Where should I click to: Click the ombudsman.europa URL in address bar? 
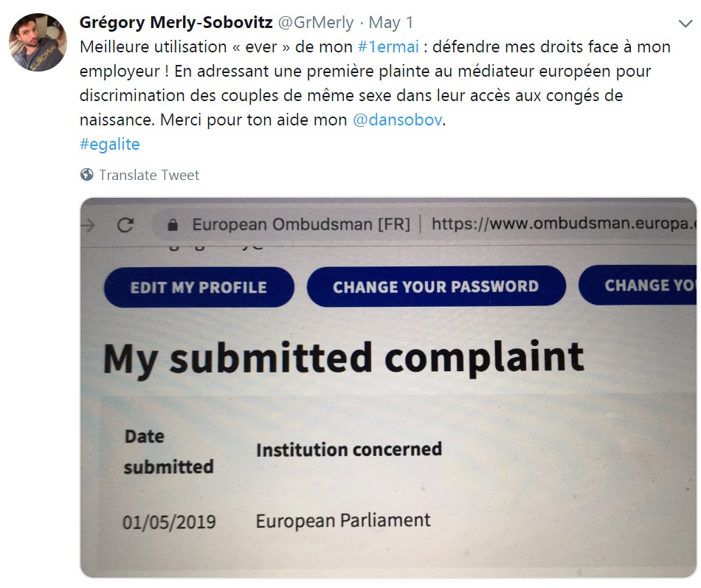click(562, 224)
